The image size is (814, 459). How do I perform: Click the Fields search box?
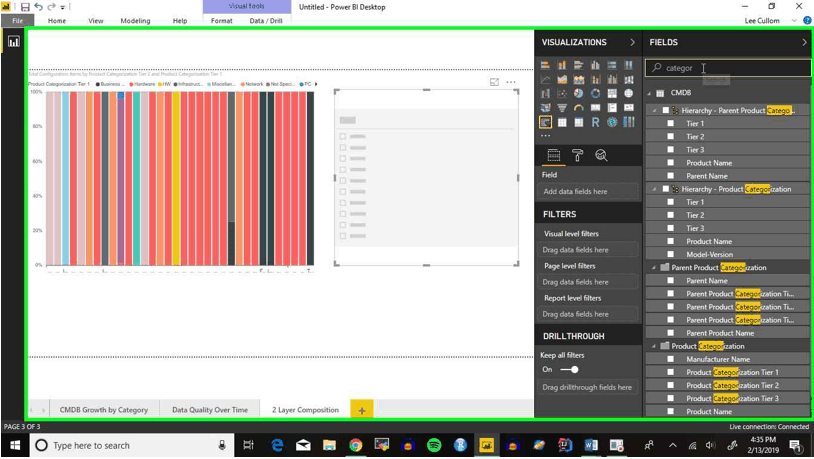(727, 68)
